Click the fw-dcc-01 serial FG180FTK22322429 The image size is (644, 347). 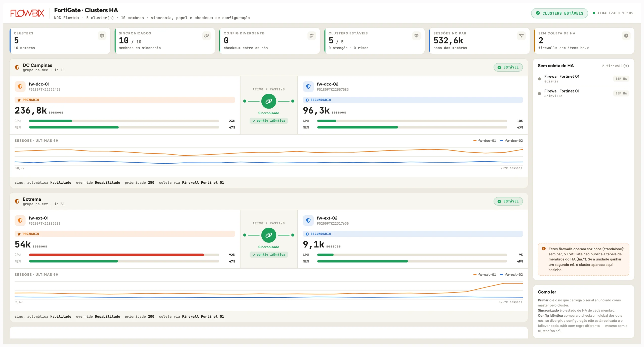45,89
